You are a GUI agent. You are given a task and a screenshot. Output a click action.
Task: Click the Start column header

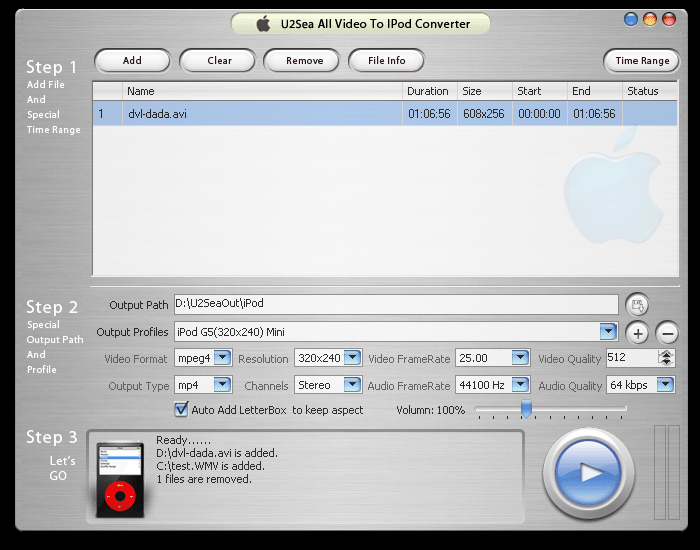coord(540,91)
